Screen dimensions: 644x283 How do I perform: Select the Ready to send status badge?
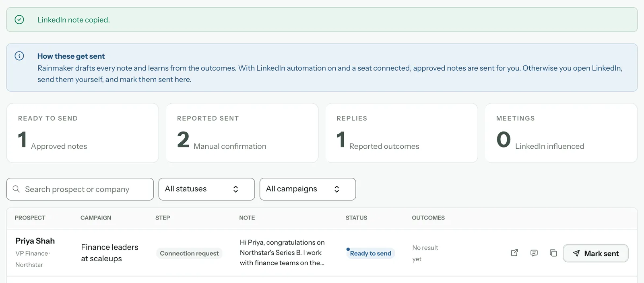click(x=371, y=253)
